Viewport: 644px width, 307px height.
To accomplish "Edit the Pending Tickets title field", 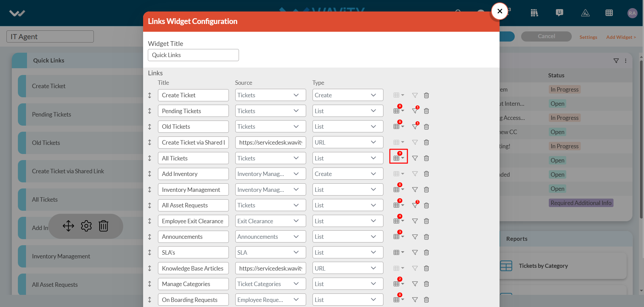I will pos(193,111).
